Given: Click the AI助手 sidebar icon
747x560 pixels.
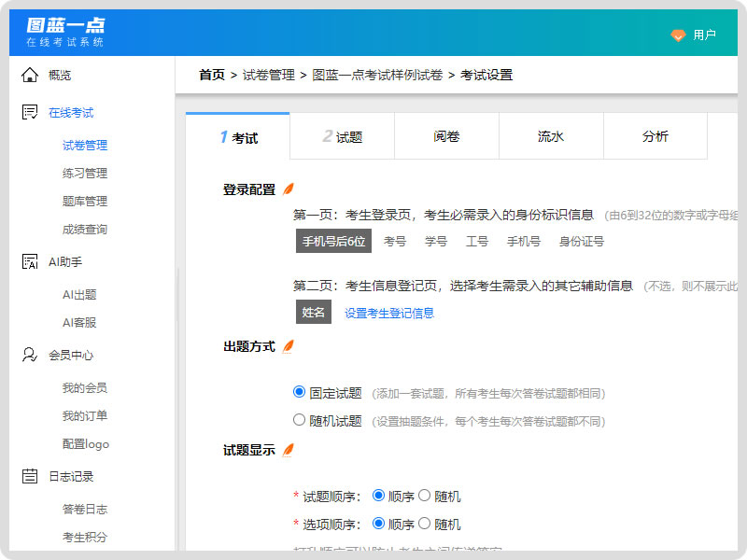Looking at the screenshot, I should click(30, 261).
